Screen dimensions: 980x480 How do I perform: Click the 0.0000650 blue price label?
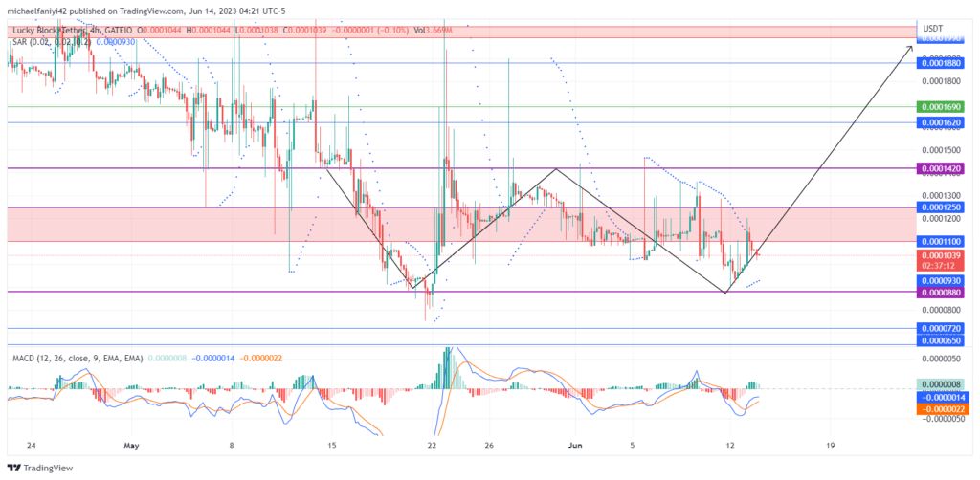[x=940, y=339]
